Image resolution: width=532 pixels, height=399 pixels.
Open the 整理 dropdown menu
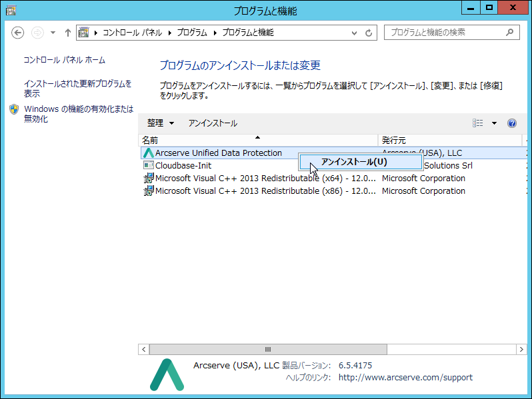tap(161, 123)
